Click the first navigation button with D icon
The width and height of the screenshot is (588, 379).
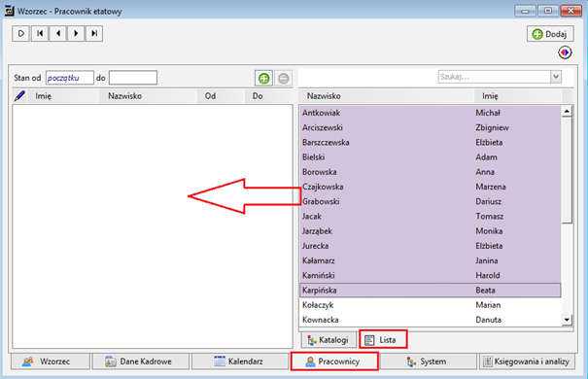click(20, 34)
